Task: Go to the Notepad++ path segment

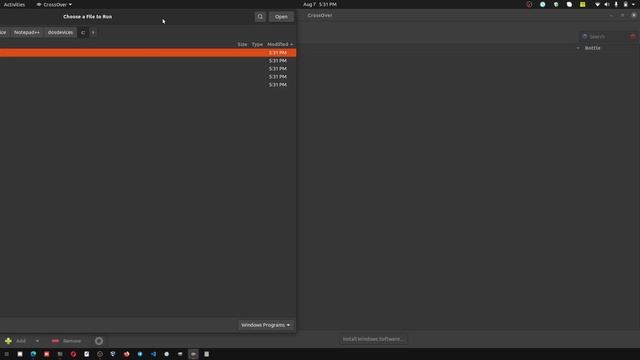Action: coord(27,32)
